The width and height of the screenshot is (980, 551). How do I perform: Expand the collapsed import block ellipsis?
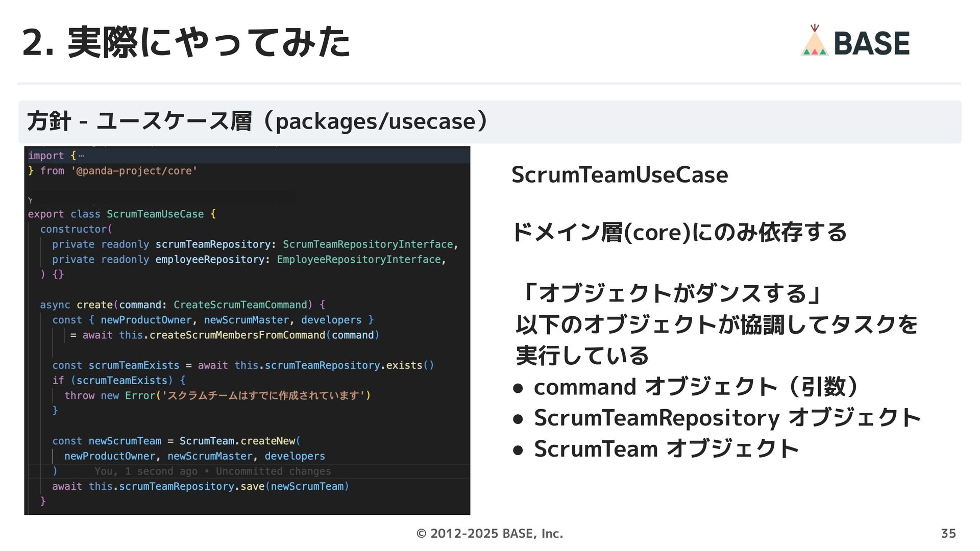point(82,156)
